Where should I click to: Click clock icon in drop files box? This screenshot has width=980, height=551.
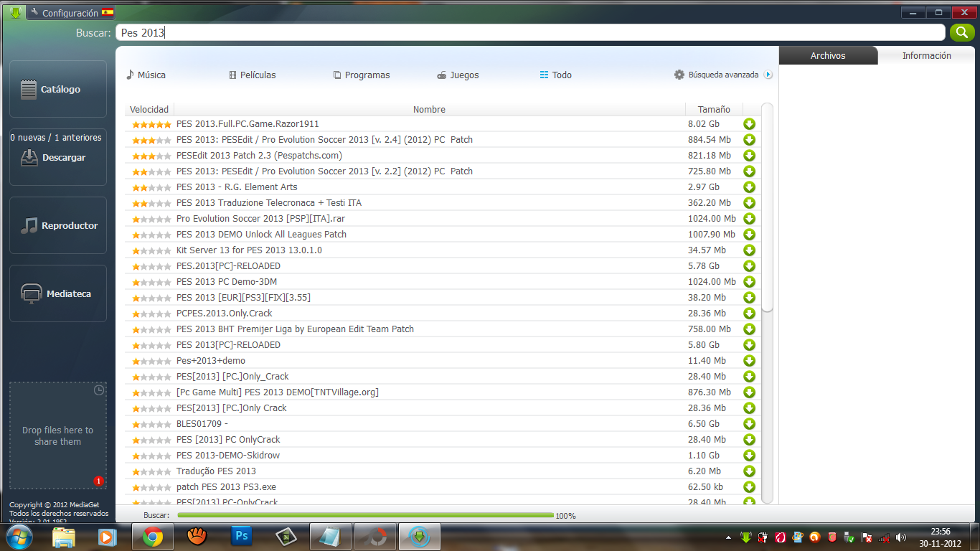tap(99, 390)
